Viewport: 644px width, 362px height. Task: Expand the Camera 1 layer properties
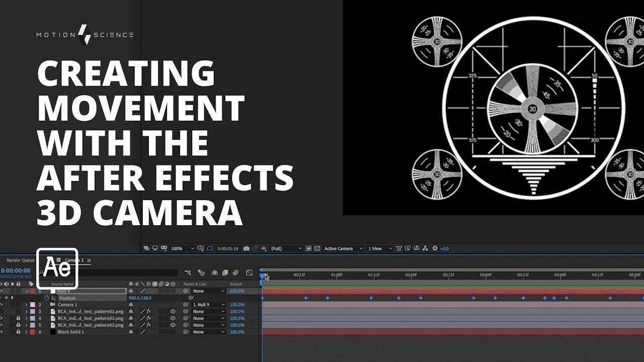coord(26,305)
